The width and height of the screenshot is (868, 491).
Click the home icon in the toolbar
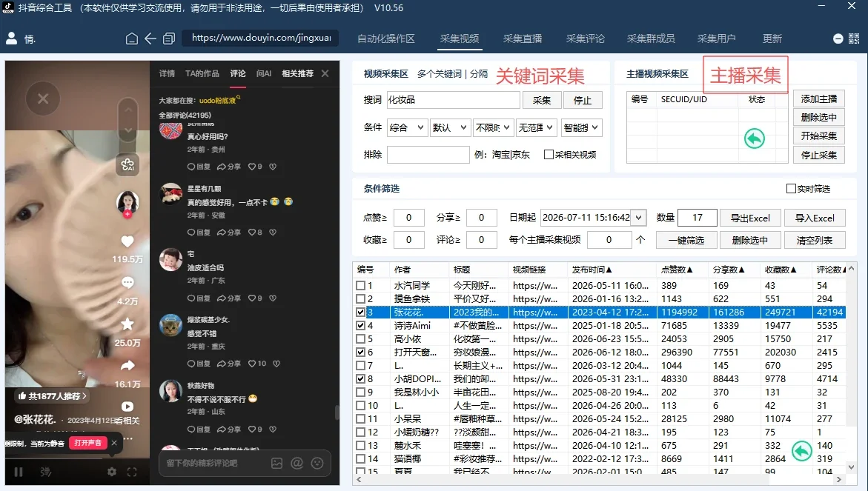click(132, 39)
